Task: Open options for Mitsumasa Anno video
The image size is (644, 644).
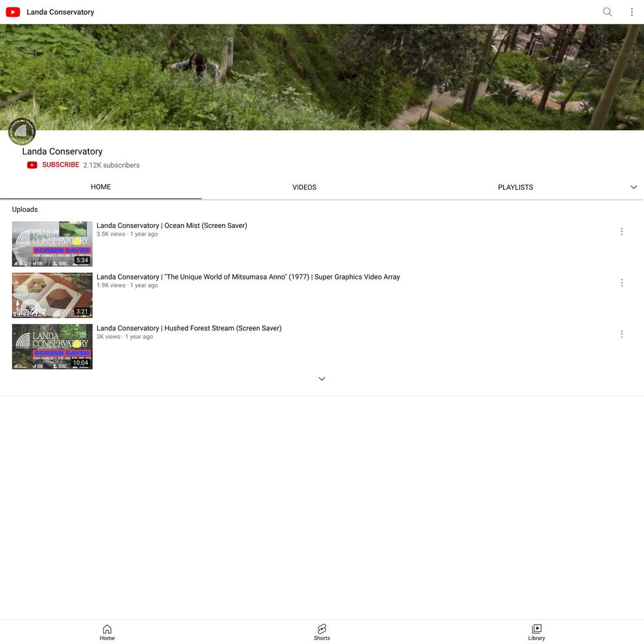Action: click(621, 283)
